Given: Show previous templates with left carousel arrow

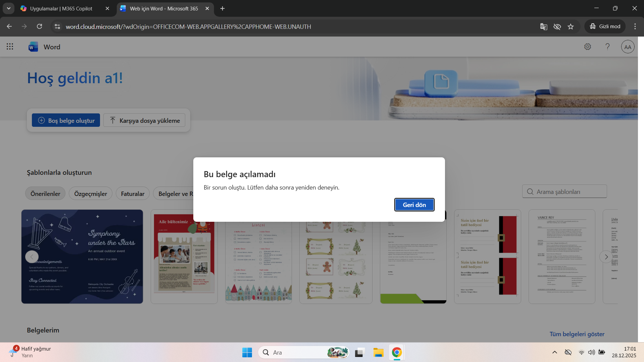Looking at the screenshot, I should pos(32,257).
